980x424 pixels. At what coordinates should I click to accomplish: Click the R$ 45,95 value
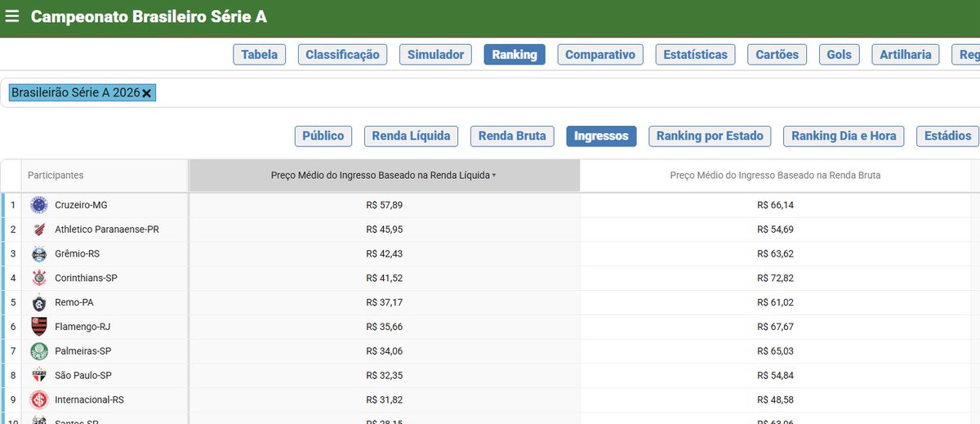coord(385,230)
